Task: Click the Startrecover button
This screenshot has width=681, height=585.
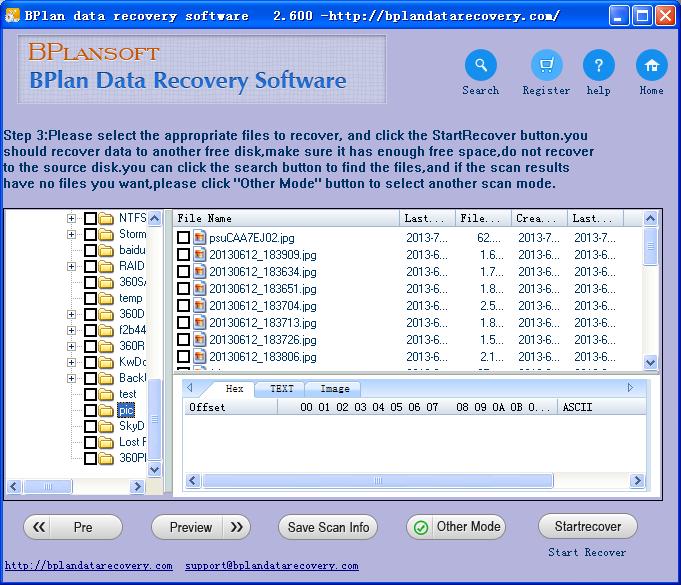Action: click(x=588, y=526)
